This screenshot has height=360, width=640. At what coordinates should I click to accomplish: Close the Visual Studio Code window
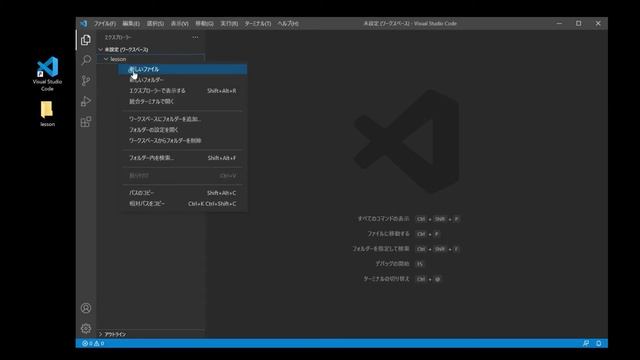pyautogui.click(x=598, y=24)
